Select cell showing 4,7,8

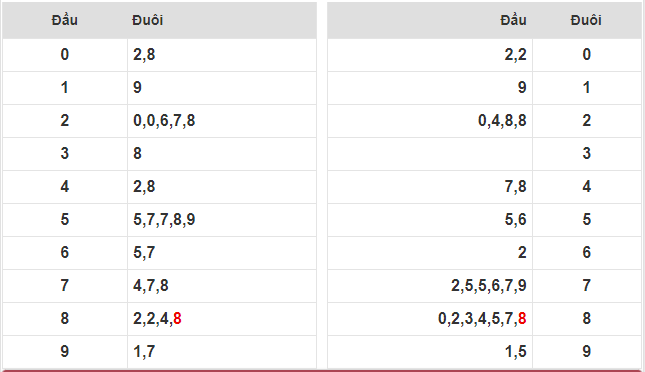(x=222, y=286)
